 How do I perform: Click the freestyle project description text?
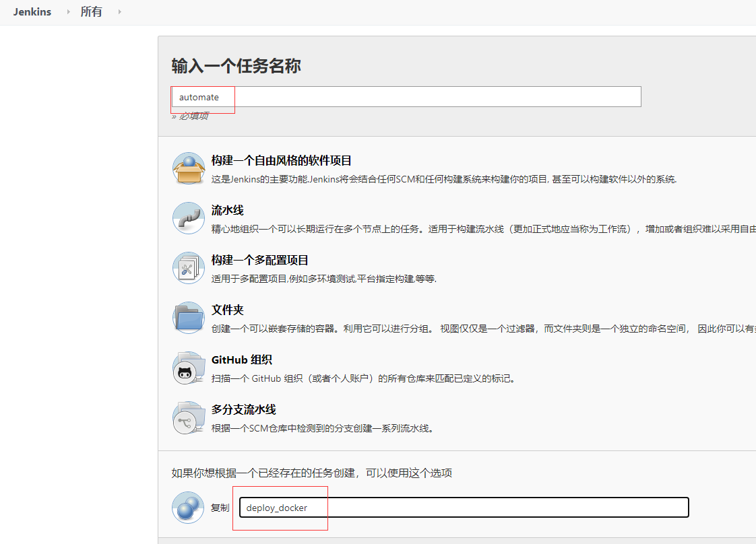444,179
